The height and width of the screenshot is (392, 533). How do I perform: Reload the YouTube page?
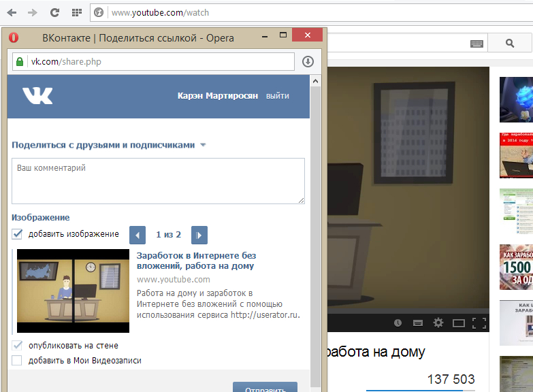pos(54,12)
